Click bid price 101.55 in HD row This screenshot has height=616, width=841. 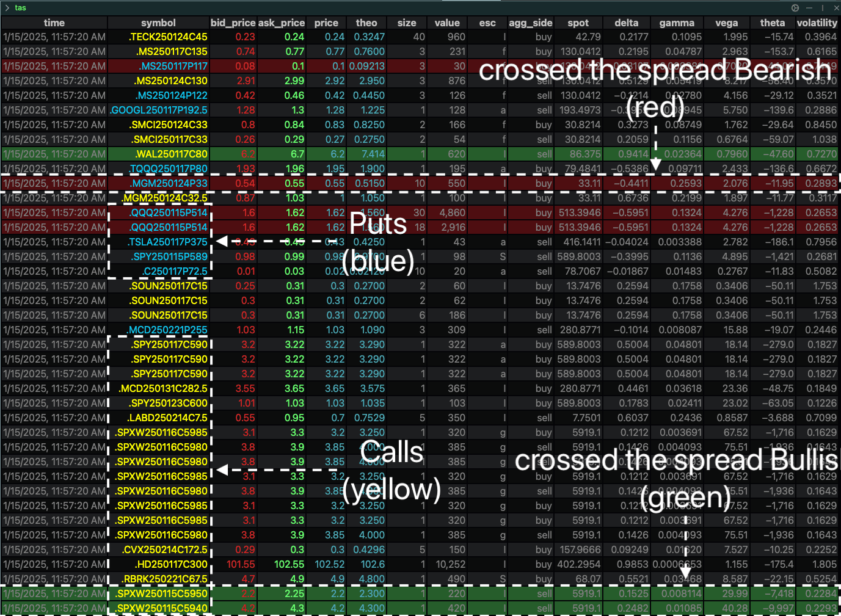pos(241,564)
